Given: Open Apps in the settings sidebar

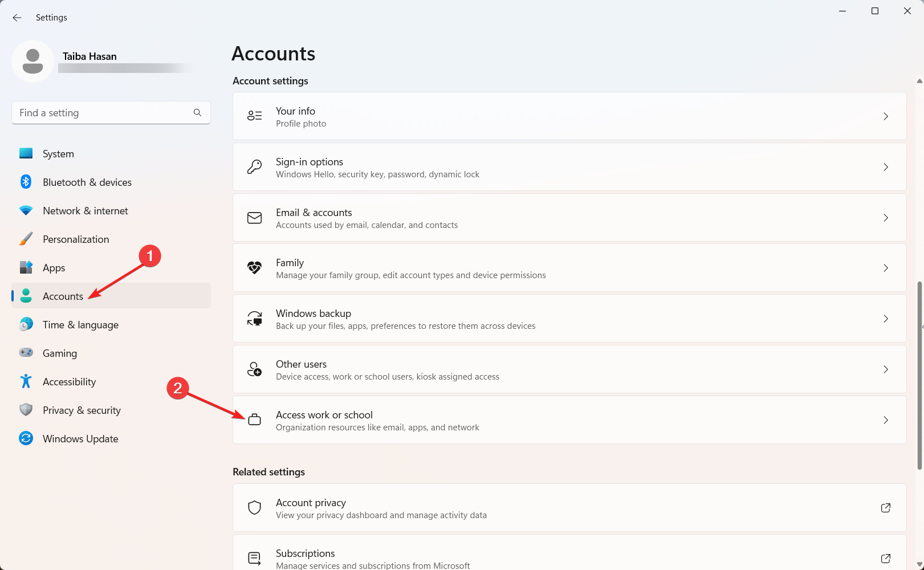Looking at the screenshot, I should [x=54, y=268].
